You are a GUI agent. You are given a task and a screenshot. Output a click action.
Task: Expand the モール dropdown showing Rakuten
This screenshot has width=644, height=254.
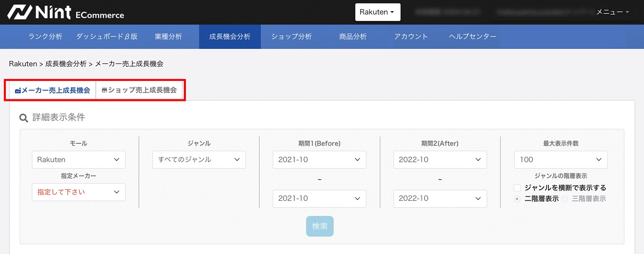pyautogui.click(x=79, y=159)
